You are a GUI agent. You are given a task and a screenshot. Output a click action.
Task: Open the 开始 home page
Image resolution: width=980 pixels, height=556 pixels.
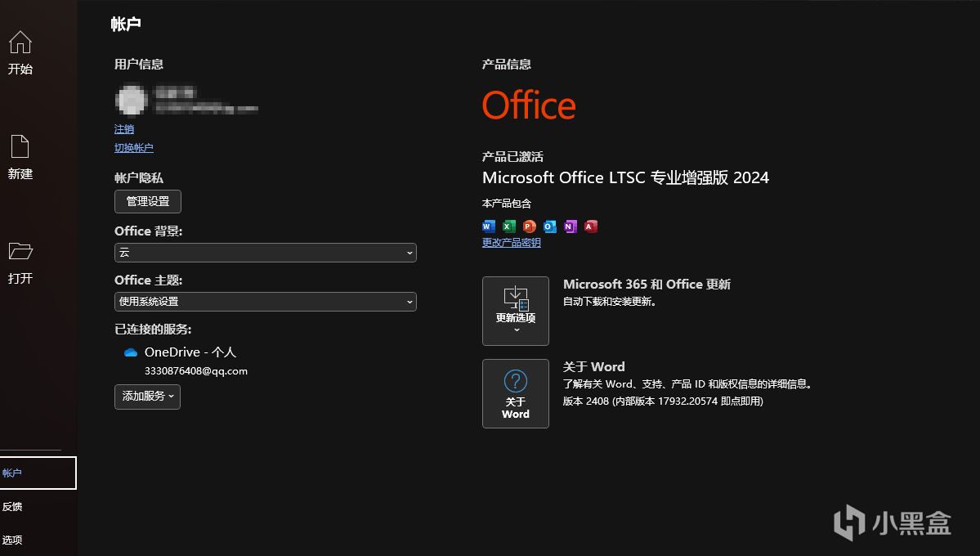coord(20,53)
